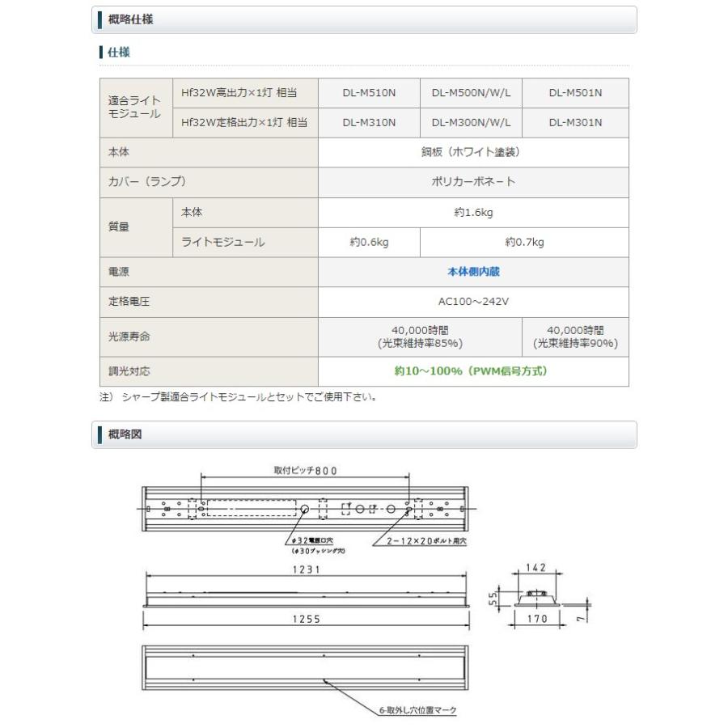The width and height of the screenshot is (728, 728).
Task: Click the Hf32W高出力×1灯 相当 cell
Action: pyautogui.click(x=245, y=93)
